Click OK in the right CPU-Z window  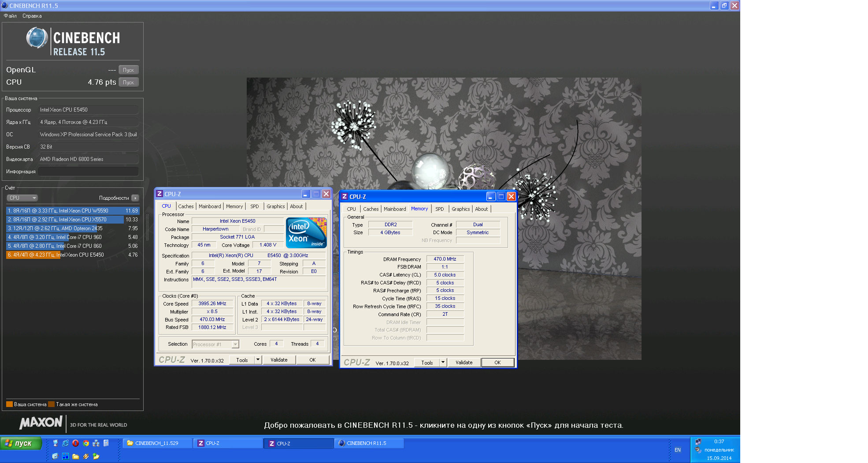[x=497, y=362]
